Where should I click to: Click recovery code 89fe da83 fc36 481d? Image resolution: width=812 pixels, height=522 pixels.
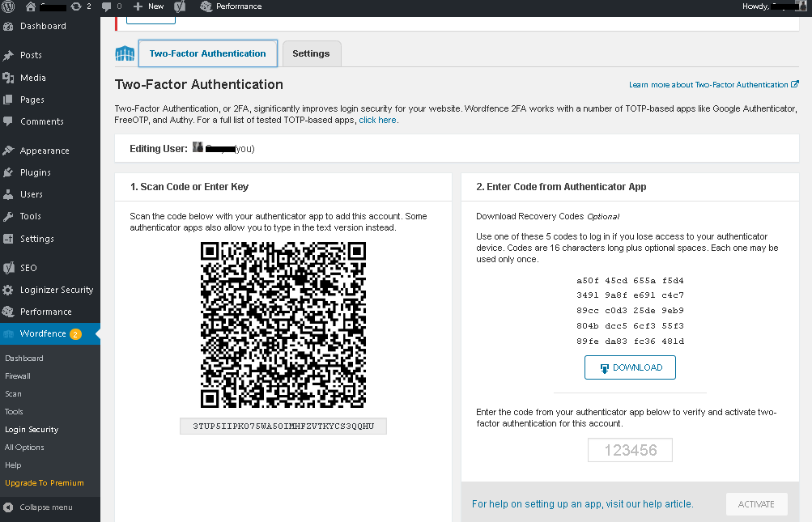click(630, 342)
